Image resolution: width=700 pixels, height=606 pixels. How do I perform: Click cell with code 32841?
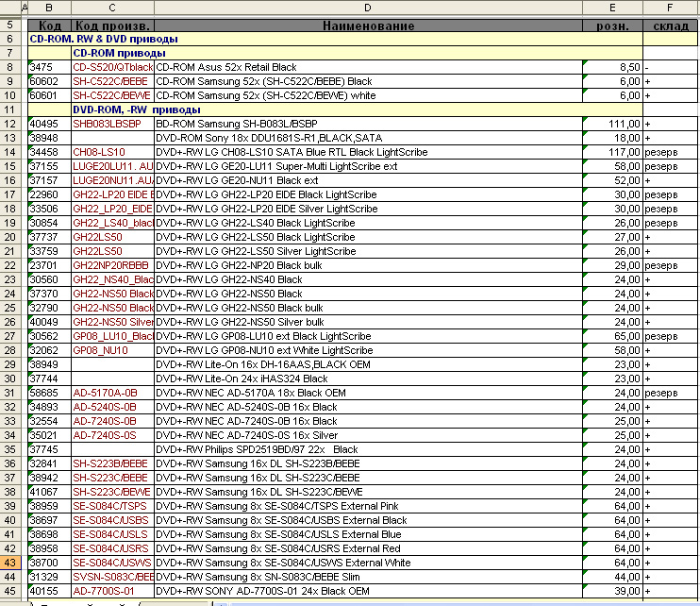point(50,463)
